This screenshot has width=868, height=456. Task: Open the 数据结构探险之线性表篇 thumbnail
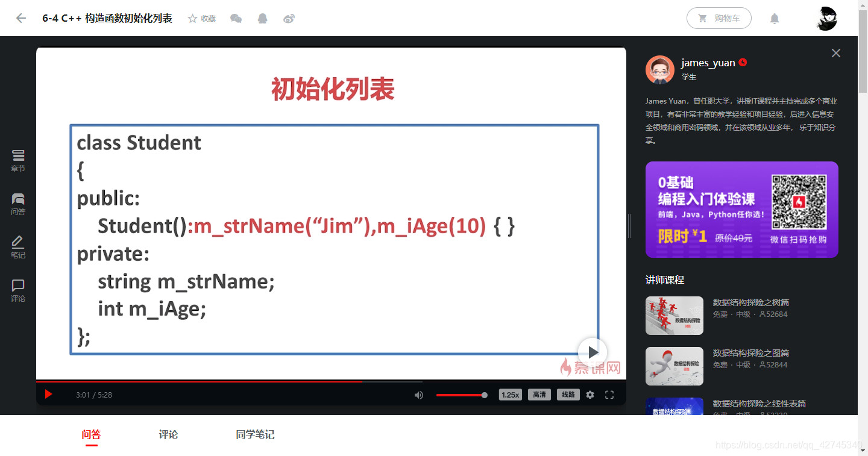pos(675,407)
